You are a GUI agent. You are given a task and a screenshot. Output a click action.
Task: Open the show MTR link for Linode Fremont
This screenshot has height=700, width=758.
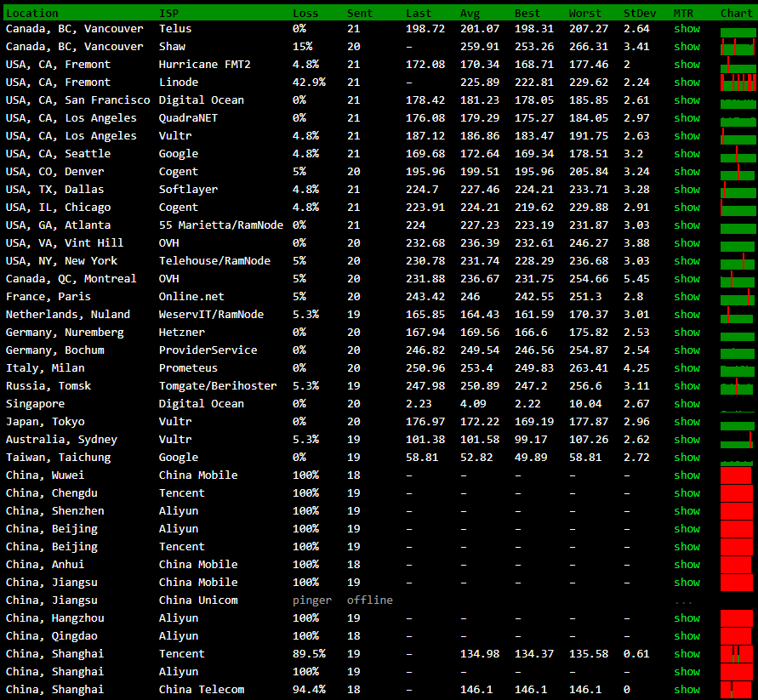687,83
